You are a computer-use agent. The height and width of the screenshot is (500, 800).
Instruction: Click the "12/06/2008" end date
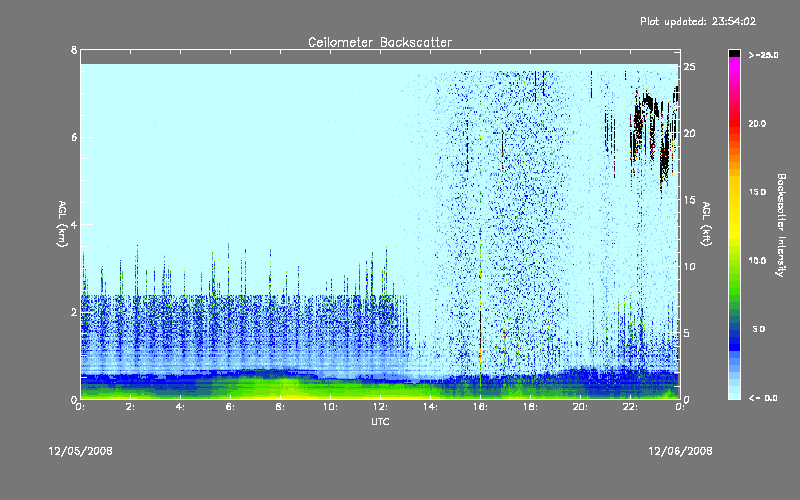[680, 451]
